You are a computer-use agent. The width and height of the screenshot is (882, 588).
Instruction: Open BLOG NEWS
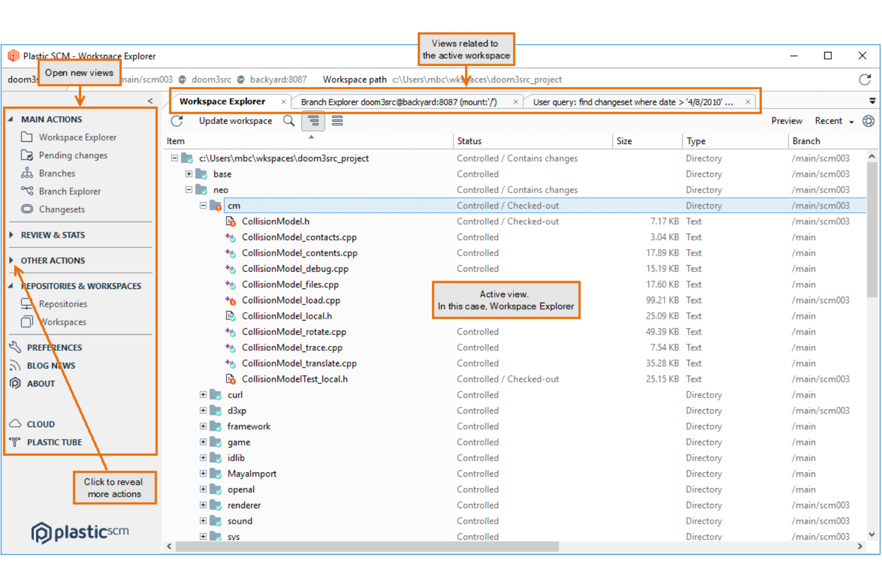coord(51,365)
